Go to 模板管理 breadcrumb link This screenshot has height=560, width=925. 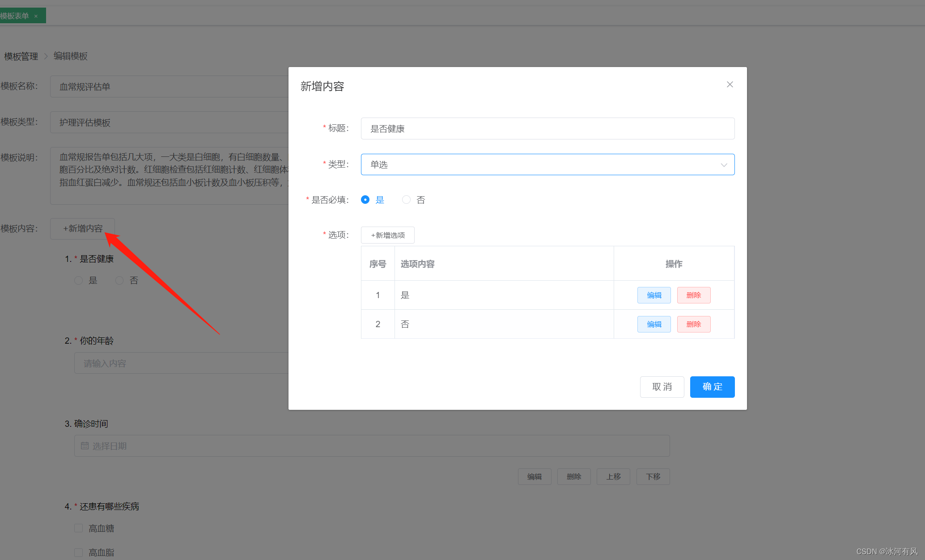(21, 56)
